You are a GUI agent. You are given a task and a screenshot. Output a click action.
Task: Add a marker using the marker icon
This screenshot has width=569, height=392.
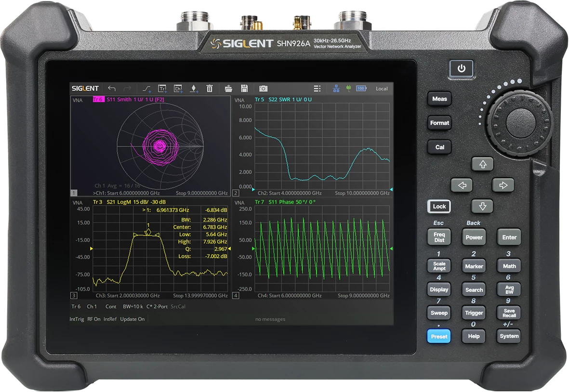[x=194, y=89]
